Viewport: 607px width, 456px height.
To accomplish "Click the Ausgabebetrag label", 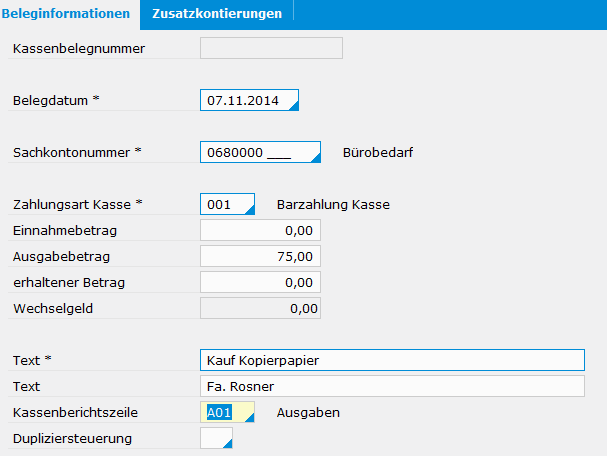I will 62,257.
